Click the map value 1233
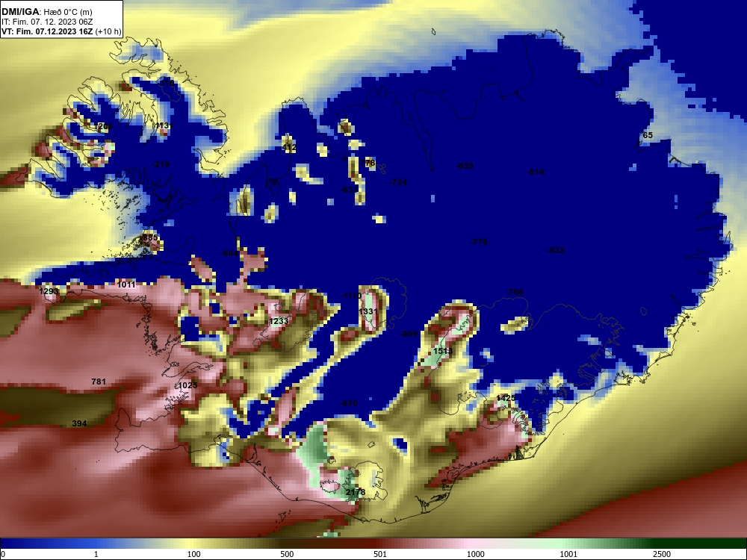747x560 pixels. (279, 321)
